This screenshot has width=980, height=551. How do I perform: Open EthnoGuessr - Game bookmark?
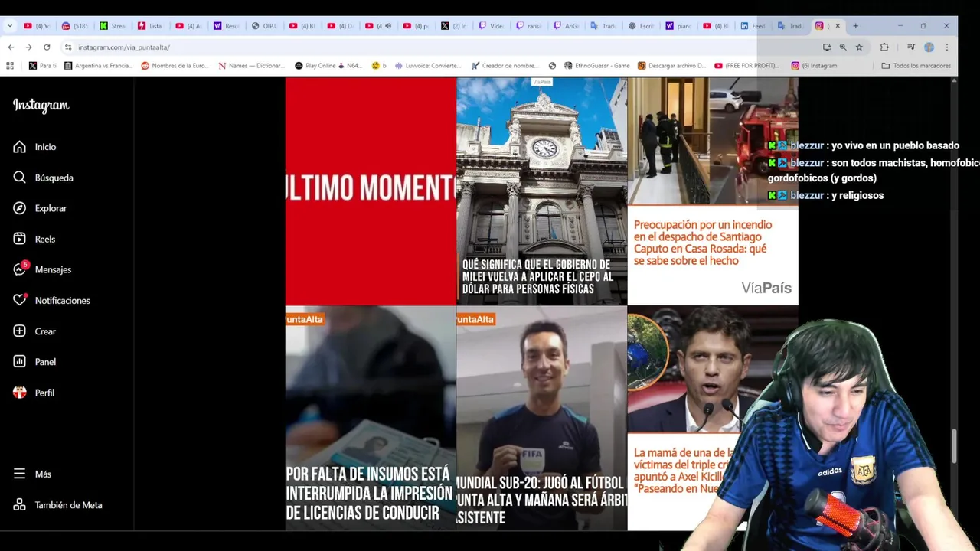(x=596, y=66)
